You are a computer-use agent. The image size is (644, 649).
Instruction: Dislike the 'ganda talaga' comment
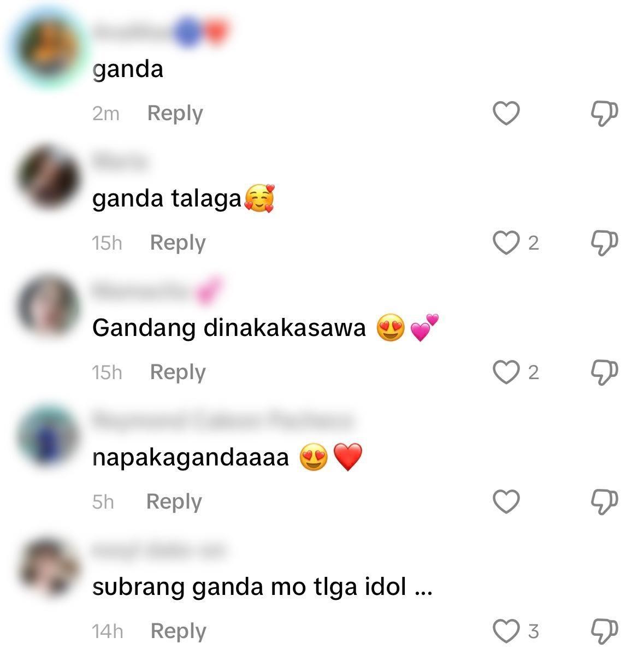pos(604,243)
